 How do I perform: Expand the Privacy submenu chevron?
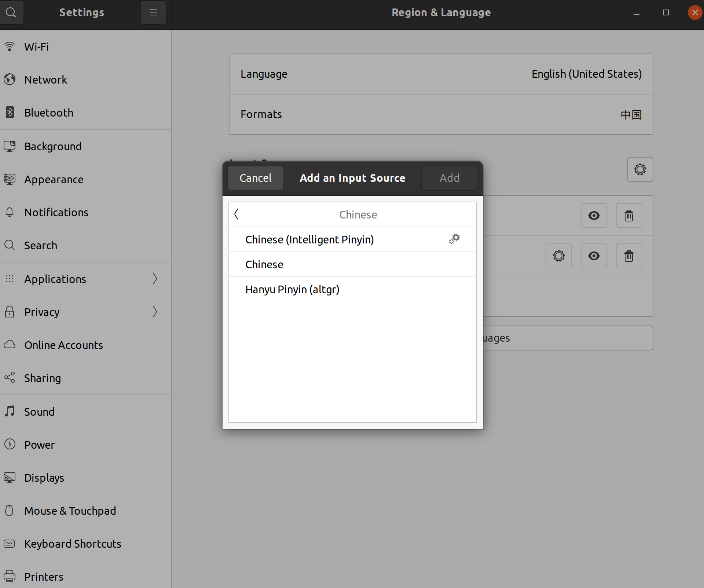(x=155, y=312)
